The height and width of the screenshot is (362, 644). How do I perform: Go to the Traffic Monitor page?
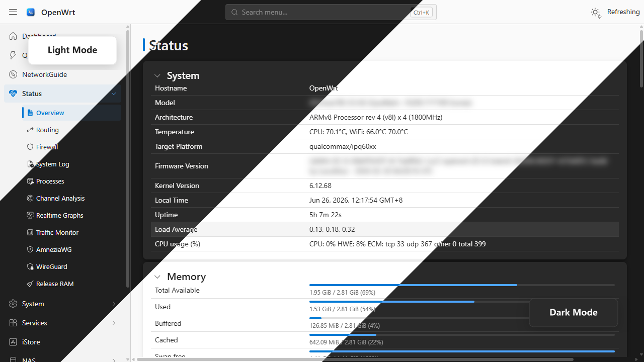(x=71, y=232)
